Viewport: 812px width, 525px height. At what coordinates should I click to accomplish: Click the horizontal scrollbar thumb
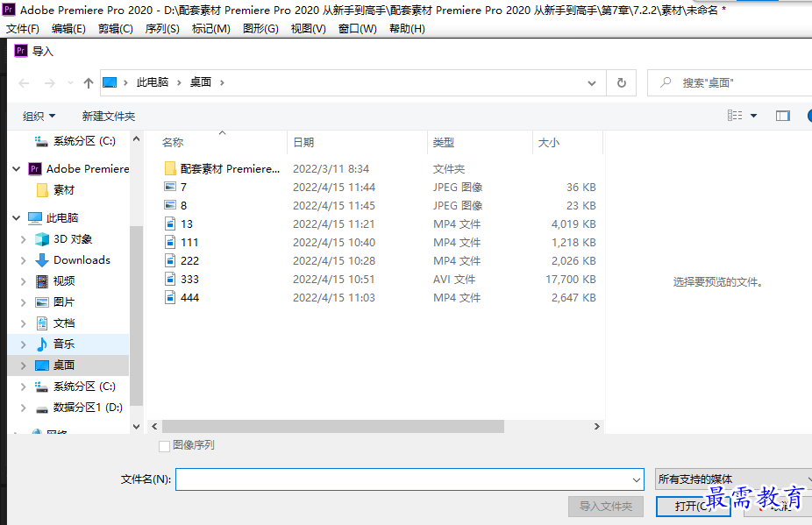[x=333, y=426]
